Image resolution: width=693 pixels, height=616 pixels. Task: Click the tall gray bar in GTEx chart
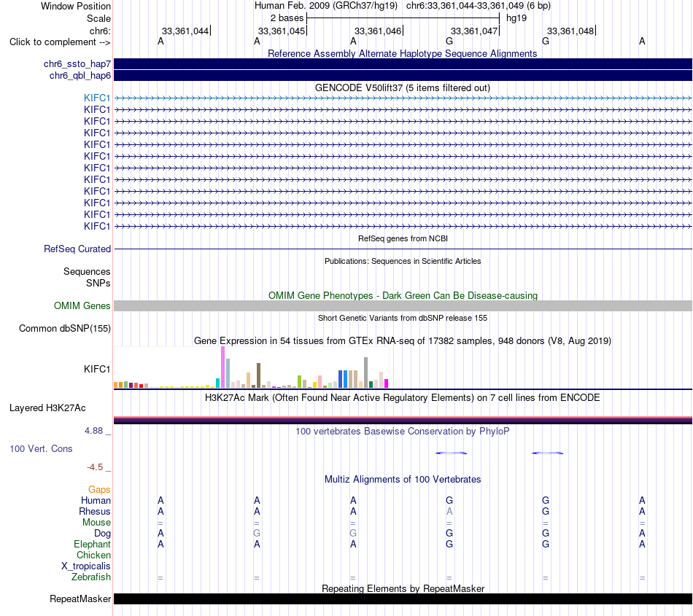365,373
